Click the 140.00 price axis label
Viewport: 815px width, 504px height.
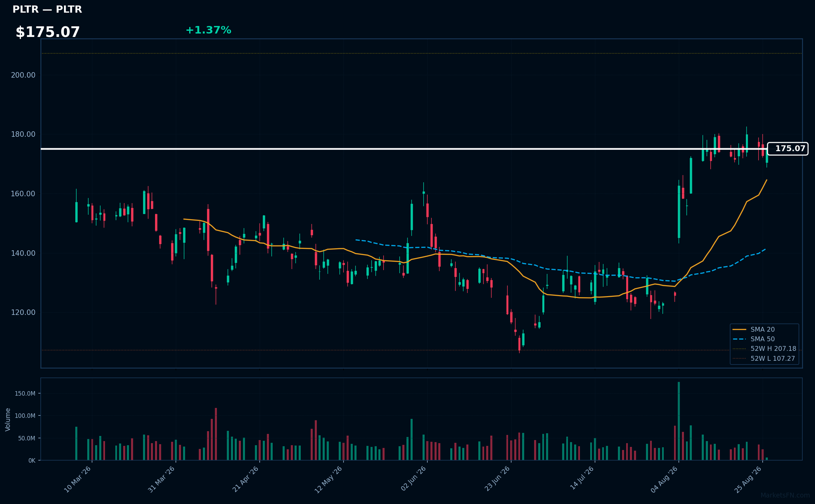pyautogui.click(x=23, y=253)
